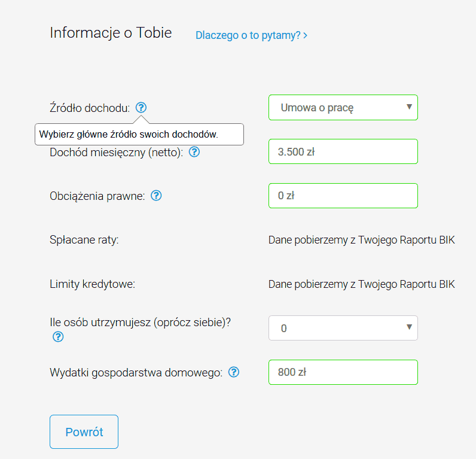This screenshot has width=476, height=459.
Task: Click the "Informacje o Tobie" heading
Action: pos(111,32)
